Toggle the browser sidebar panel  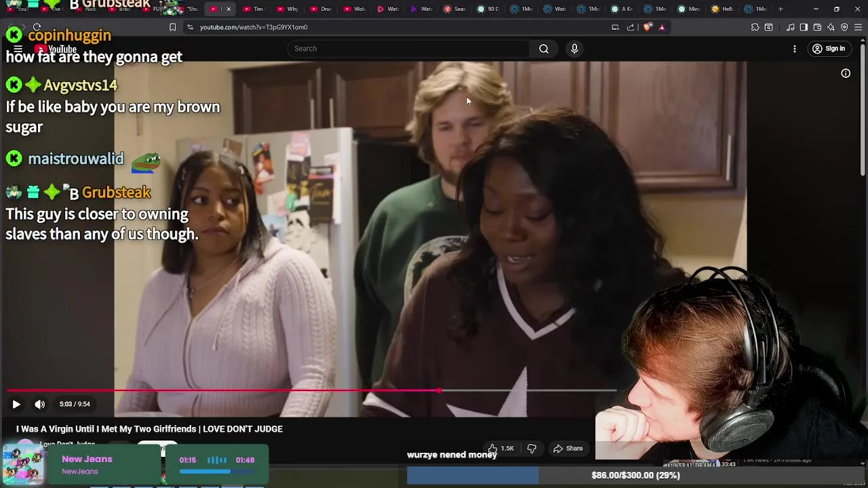(804, 27)
